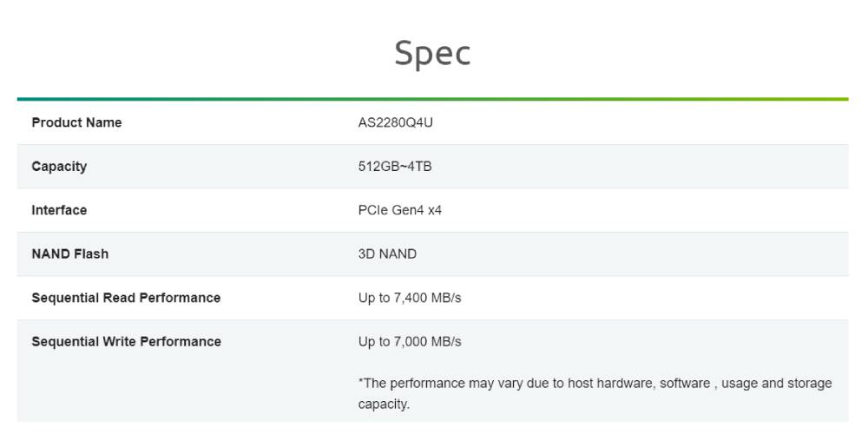Select the "Capacity" row label

click(59, 166)
